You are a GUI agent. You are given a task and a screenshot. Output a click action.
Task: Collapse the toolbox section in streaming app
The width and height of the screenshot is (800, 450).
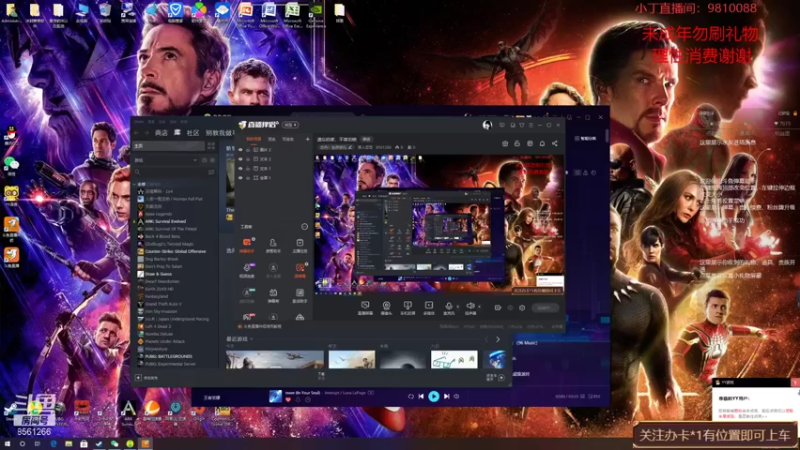click(305, 227)
